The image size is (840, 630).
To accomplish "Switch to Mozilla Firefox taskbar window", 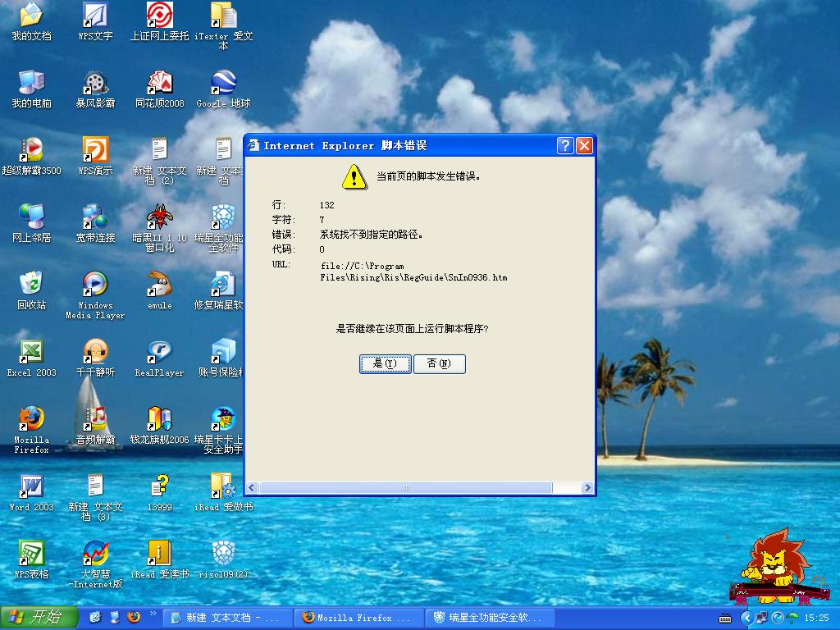I will click(x=358, y=618).
